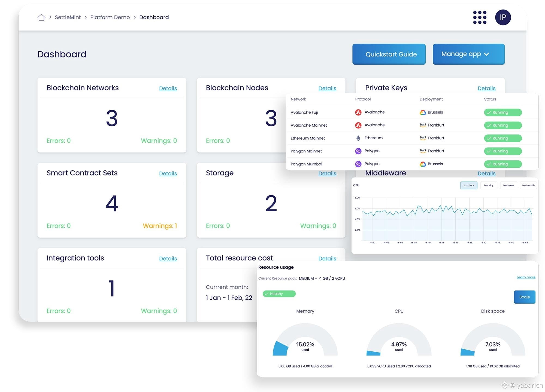Select the Last hour CPU range
Image resolution: width=545 pixels, height=392 pixels.
click(x=469, y=185)
